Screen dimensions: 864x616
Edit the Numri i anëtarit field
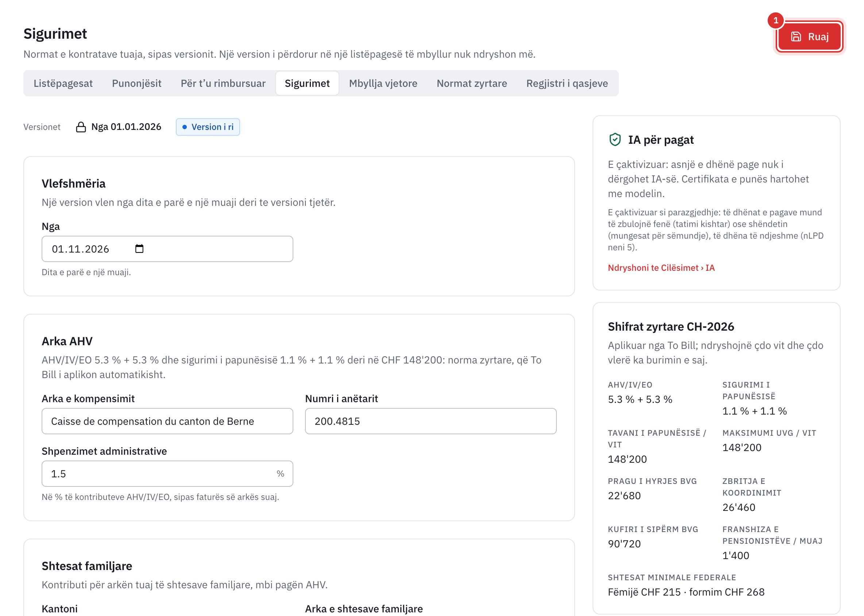click(431, 421)
